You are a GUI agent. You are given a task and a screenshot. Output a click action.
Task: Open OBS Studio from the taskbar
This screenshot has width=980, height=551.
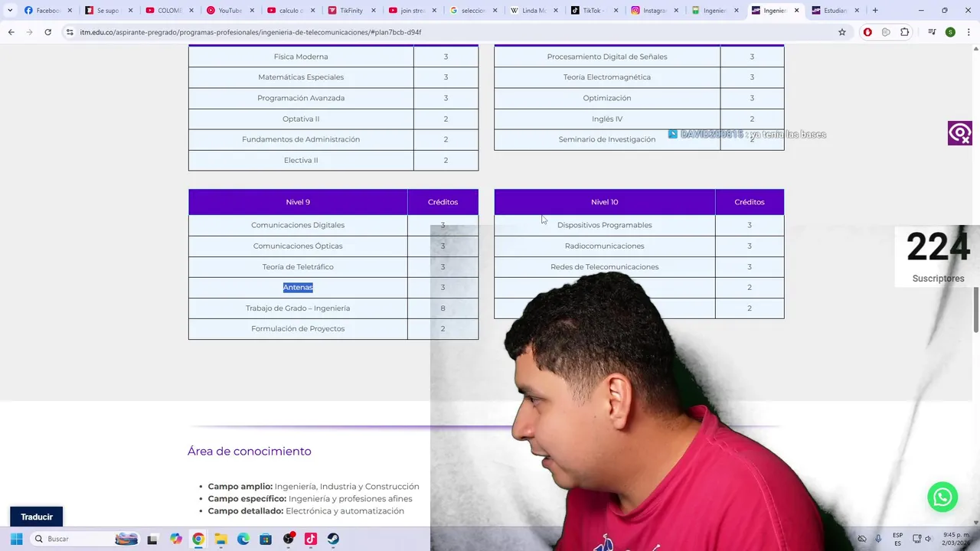click(289, 539)
